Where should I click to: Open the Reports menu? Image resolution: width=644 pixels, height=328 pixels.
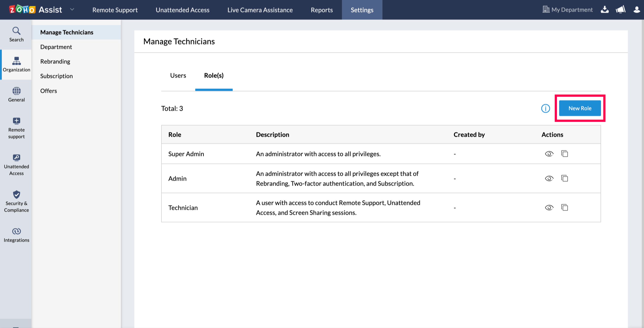[x=322, y=10]
